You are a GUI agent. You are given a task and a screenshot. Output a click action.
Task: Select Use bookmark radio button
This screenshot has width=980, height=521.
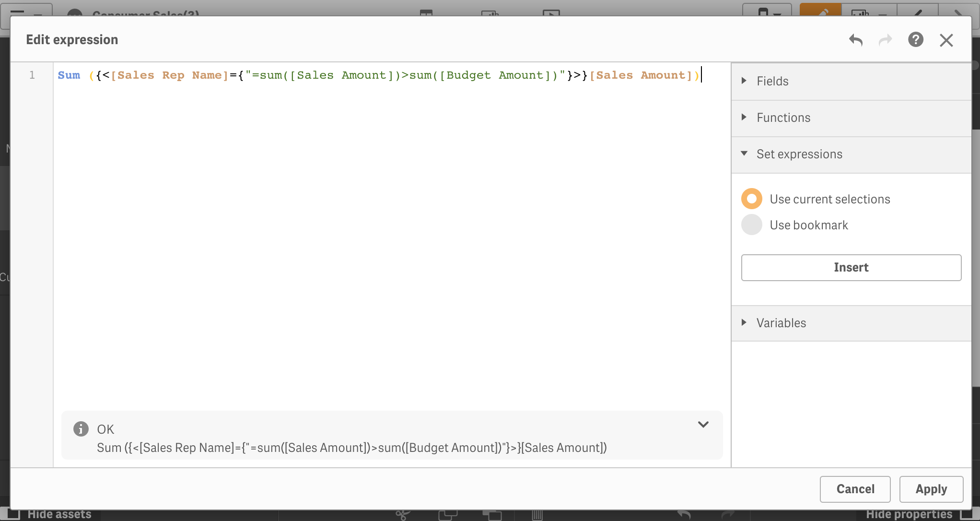751,225
